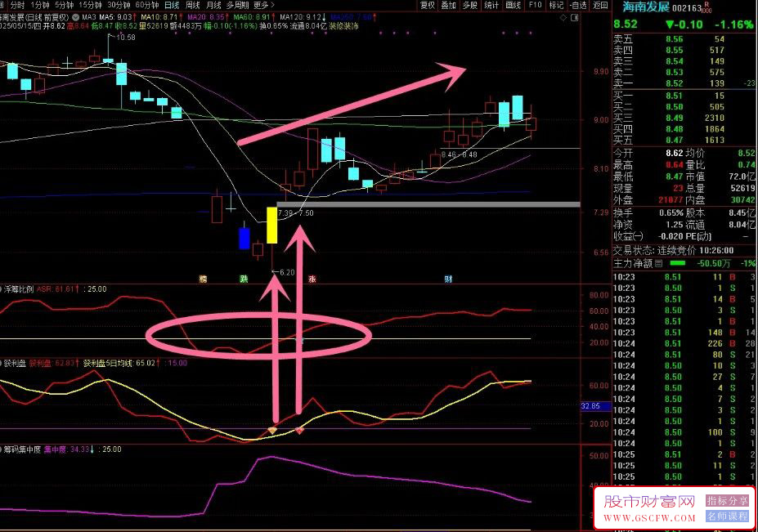Click the 返回 back button
The height and width of the screenshot is (532, 758).
600,5
